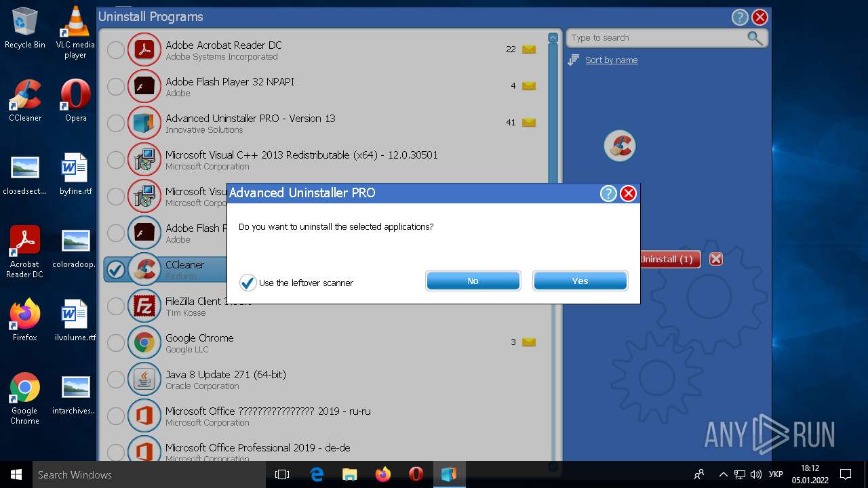
Task: Click the Google Chrome icon in the list
Action: [x=144, y=343]
